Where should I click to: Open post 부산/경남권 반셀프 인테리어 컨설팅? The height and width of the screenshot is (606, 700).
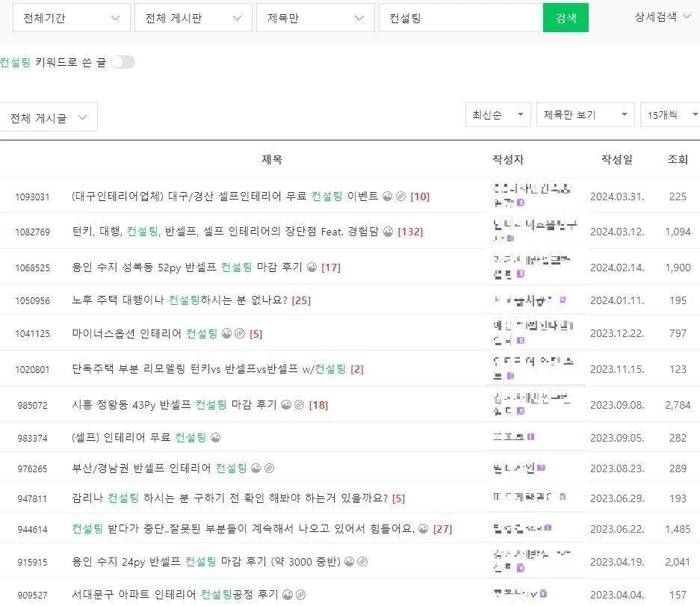point(159,468)
